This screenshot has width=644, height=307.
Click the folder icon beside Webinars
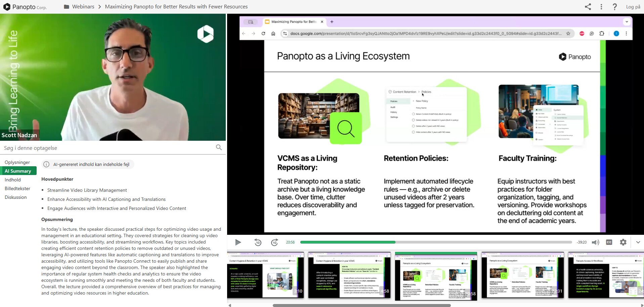click(x=67, y=7)
